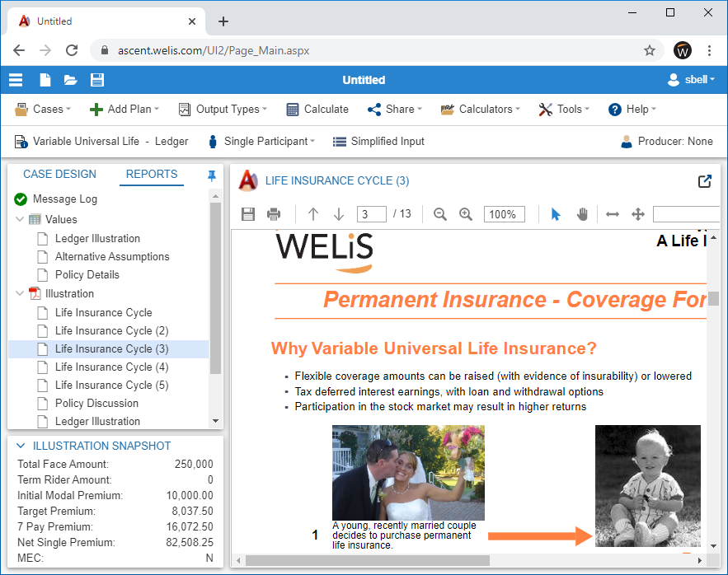Toggle the panel pin icon
Viewport: 728px width, 575px height.
tap(212, 175)
